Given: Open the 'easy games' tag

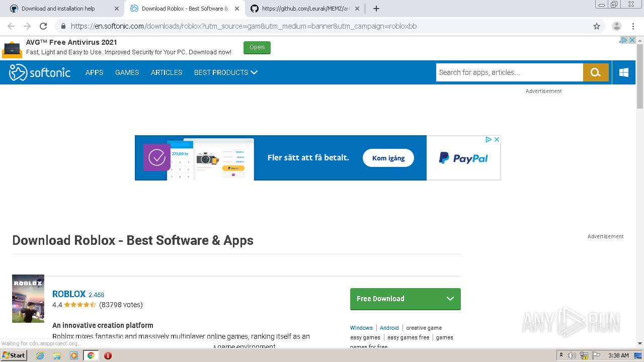Looking at the screenshot, I should pyautogui.click(x=365, y=337).
